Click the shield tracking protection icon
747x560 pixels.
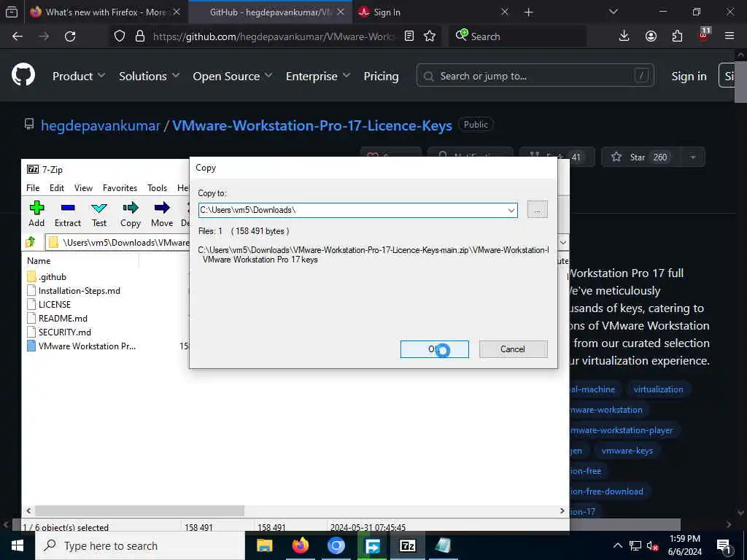point(120,36)
